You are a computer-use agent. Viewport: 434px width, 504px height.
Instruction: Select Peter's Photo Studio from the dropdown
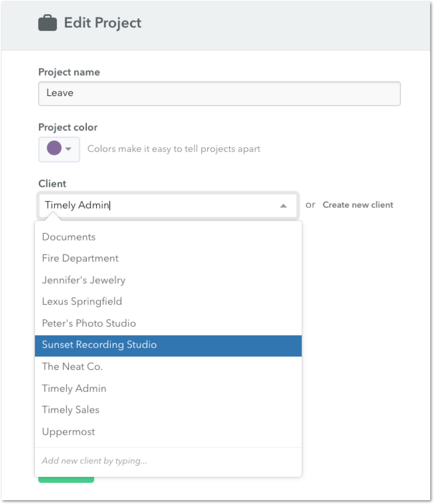[x=89, y=323]
